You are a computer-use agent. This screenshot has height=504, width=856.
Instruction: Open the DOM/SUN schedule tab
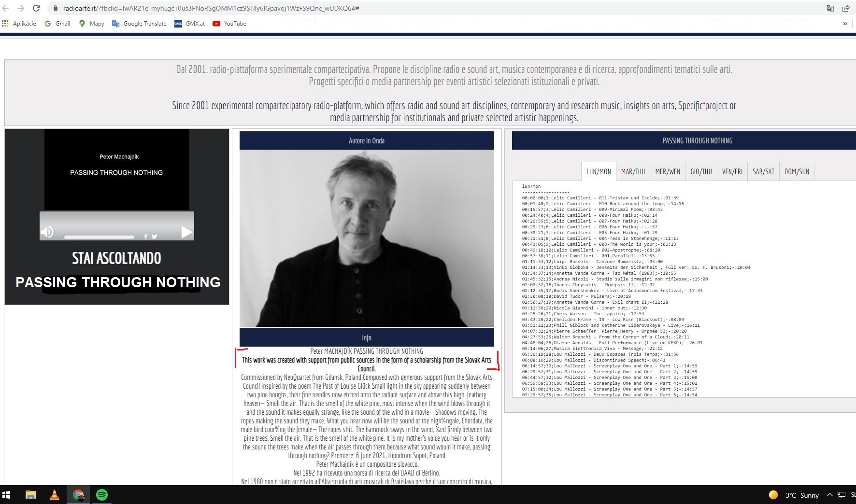[x=797, y=172]
